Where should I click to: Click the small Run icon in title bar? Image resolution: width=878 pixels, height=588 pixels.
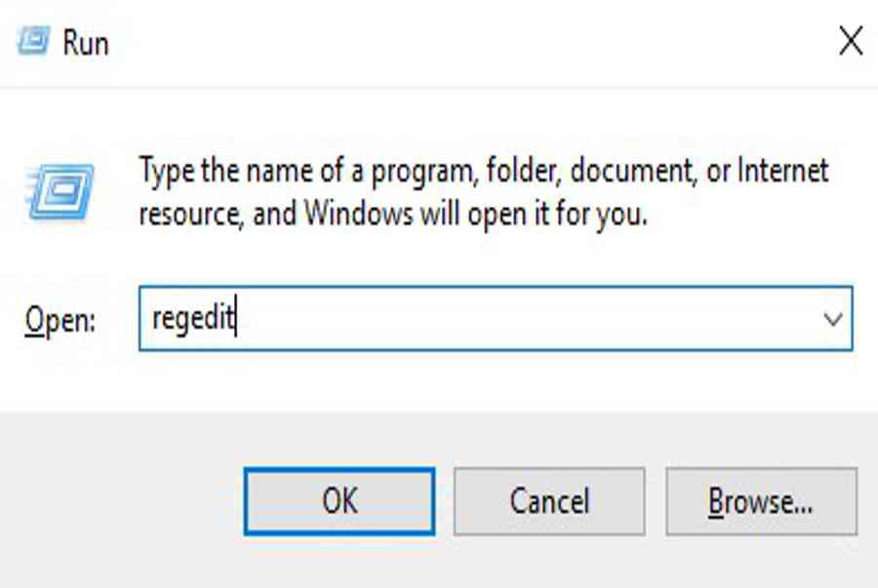tap(33, 41)
